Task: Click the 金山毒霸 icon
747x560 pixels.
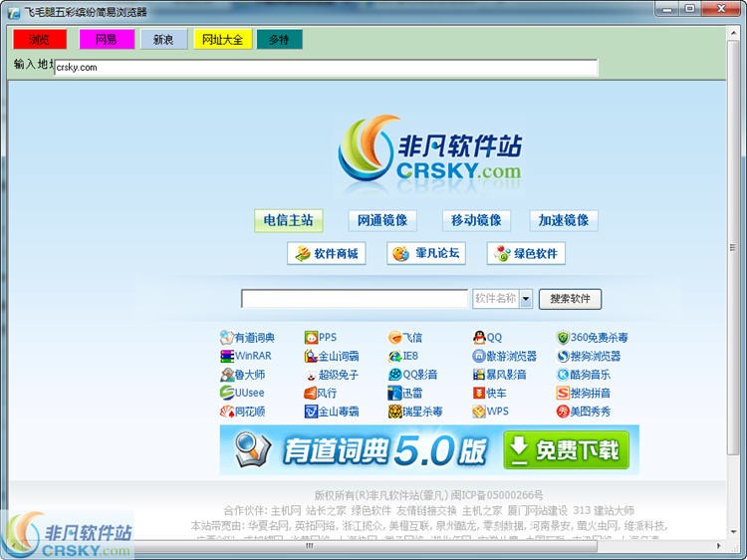Action: coord(311,411)
